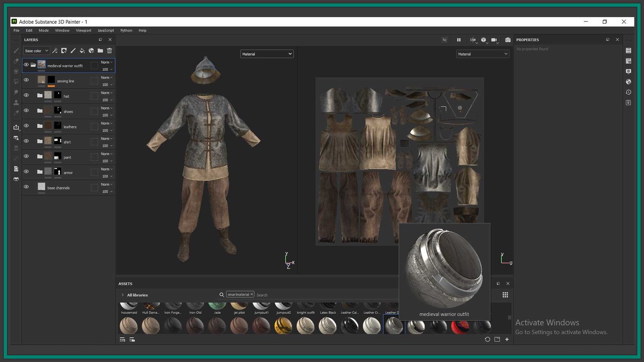Image resolution: width=644 pixels, height=362 pixels.
Task: Open the Display Settings icon on right dock
Action: click(x=629, y=71)
